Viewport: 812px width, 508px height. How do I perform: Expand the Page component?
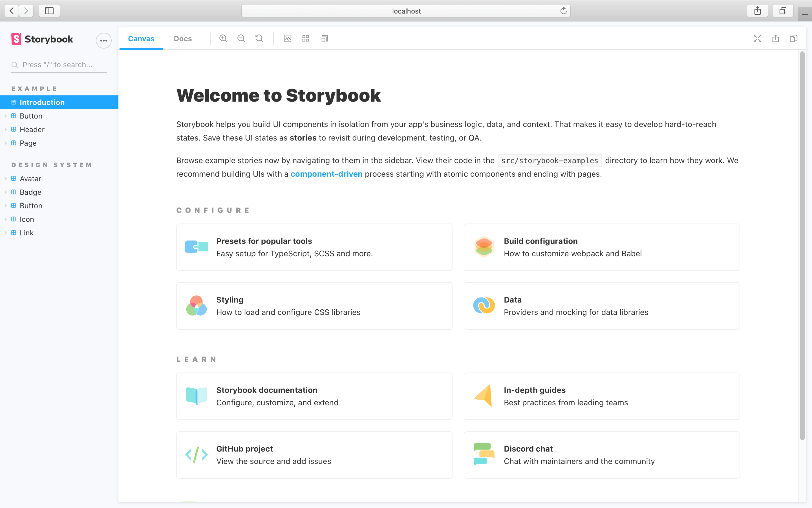[59, 143]
